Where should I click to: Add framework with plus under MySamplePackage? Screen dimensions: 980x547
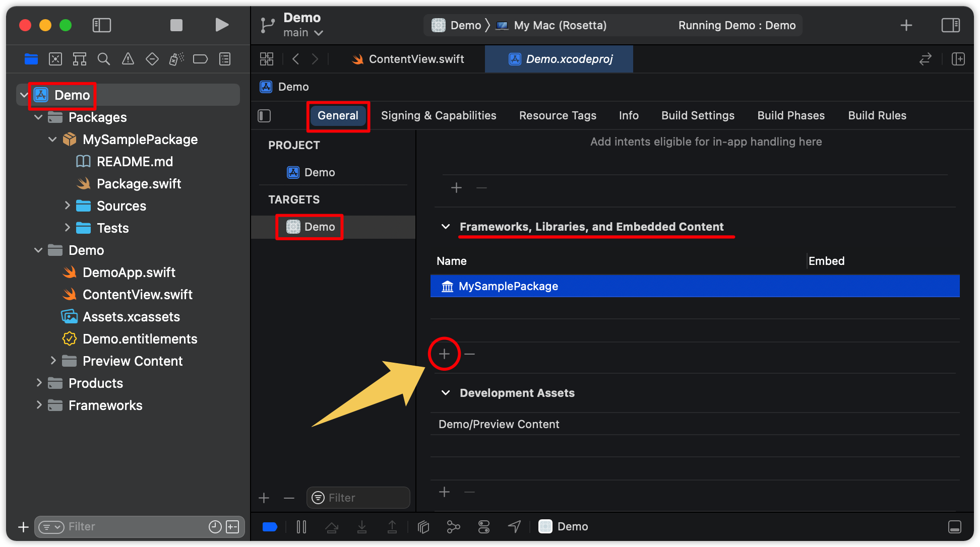coord(444,354)
